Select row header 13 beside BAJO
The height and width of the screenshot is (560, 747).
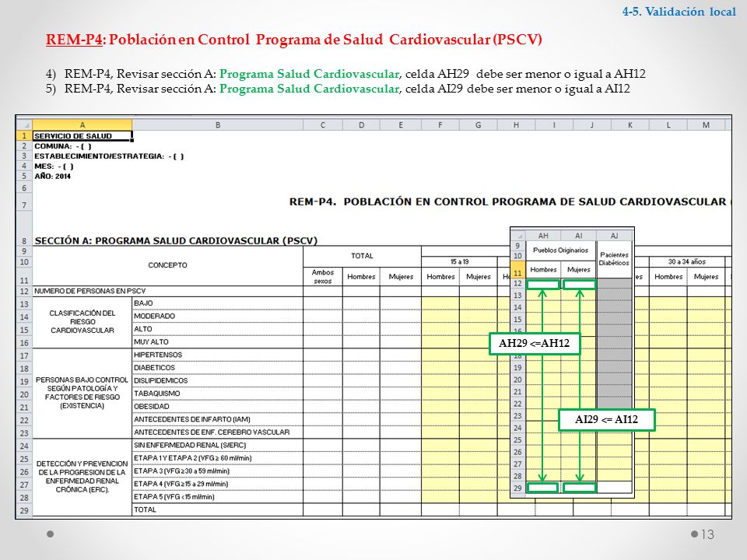[x=24, y=304]
